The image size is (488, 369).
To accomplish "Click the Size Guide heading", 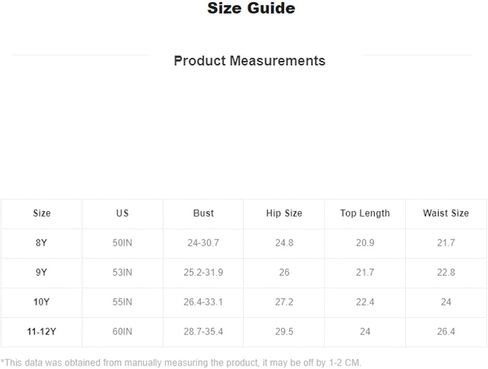I will (251, 8).
